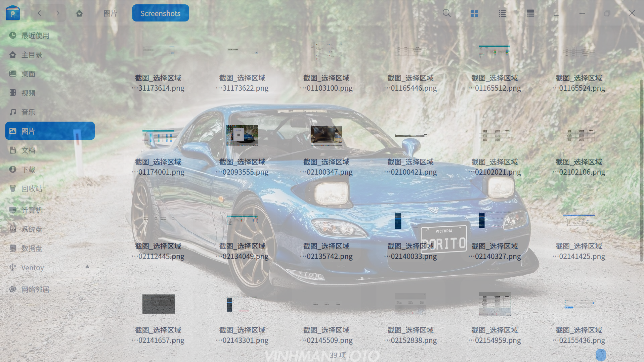The height and width of the screenshot is (362, 644).
Task: Select the file name ending 02135742.png
Action: click(326, 251)
